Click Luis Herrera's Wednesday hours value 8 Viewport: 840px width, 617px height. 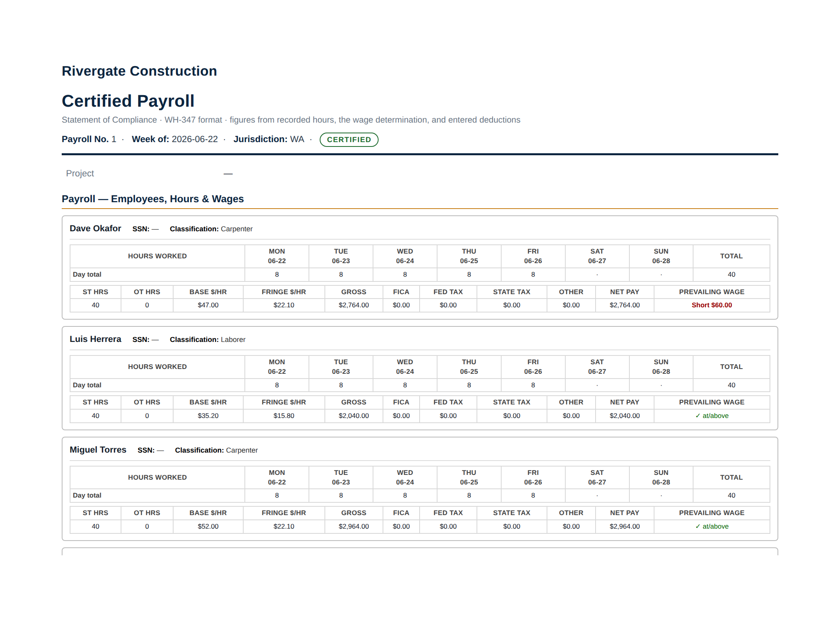click(405, 385)
